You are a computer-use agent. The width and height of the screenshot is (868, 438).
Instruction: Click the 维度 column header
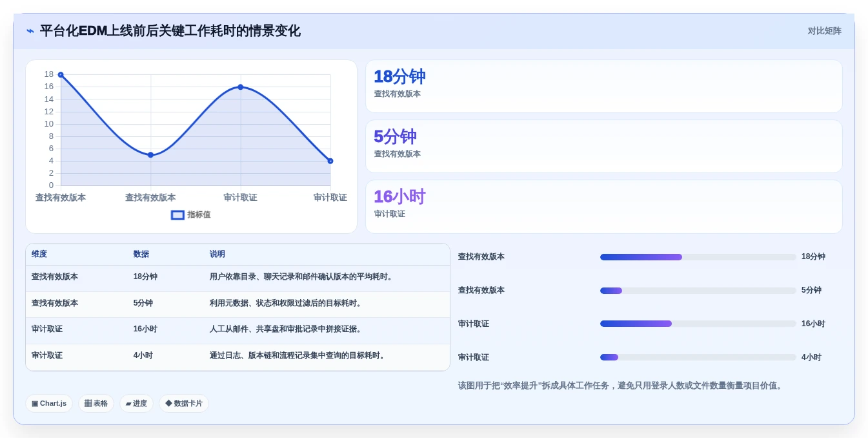point(39,255)
